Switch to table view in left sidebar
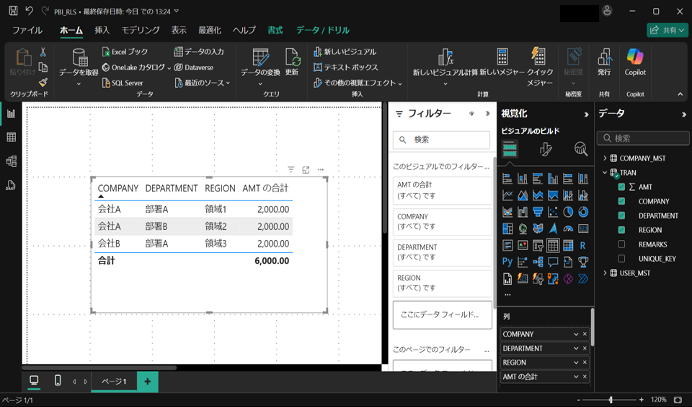The image size is (692, 407). tap(11, 137)
